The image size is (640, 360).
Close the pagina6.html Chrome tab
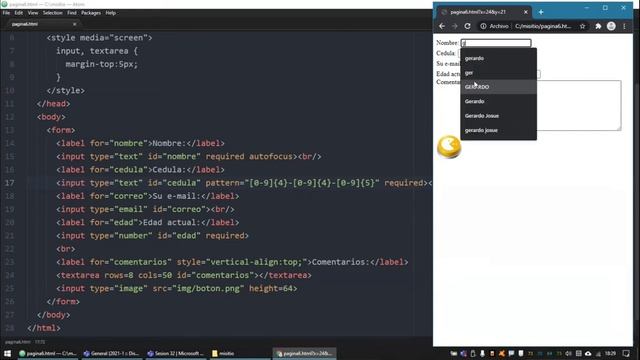point(526,12)
